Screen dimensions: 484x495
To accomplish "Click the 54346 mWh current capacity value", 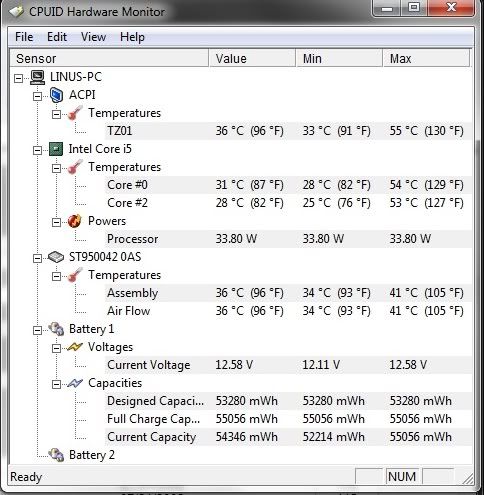I will coord(246,437).
